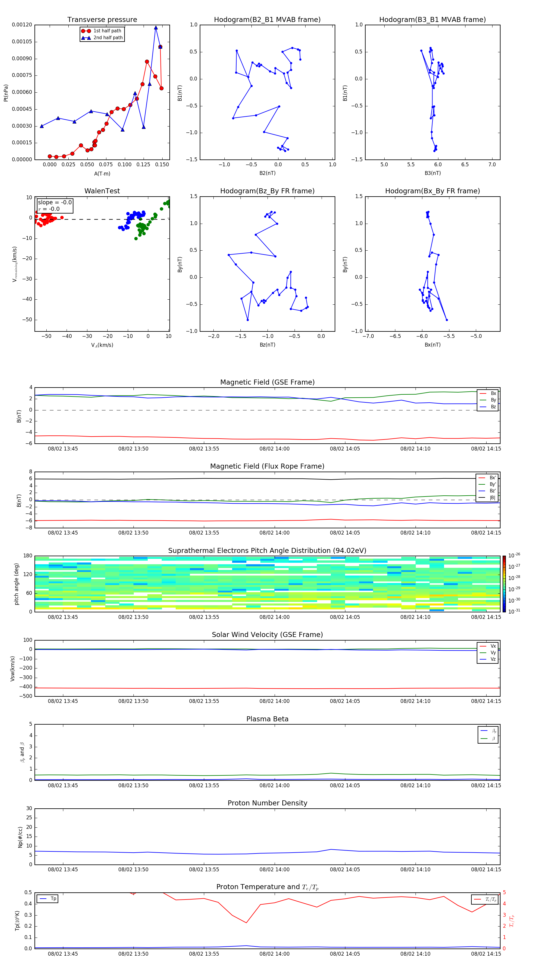Click the "Magnetic Field (Flux Rope Frame)" title

267,467
